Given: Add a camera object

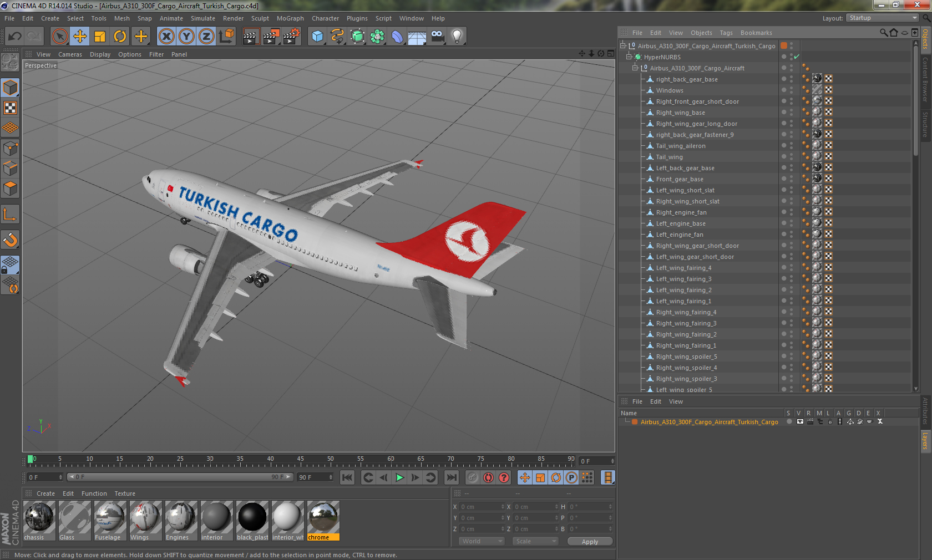Looking at the screenshot, I should pos(437,37).
